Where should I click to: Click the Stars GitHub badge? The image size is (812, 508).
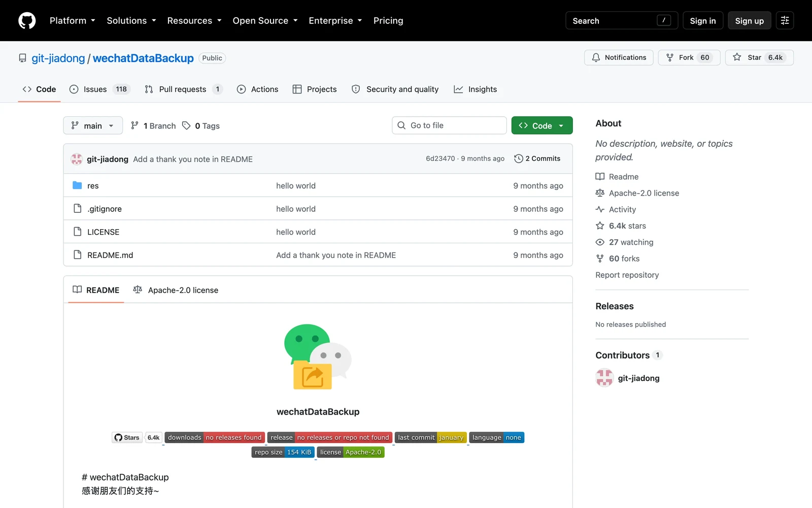click(x=127, y=437)
